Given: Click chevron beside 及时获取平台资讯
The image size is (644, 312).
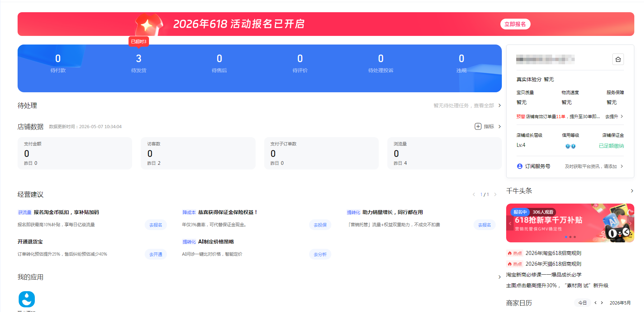Looking at the screenshot, I should point(622,166).
